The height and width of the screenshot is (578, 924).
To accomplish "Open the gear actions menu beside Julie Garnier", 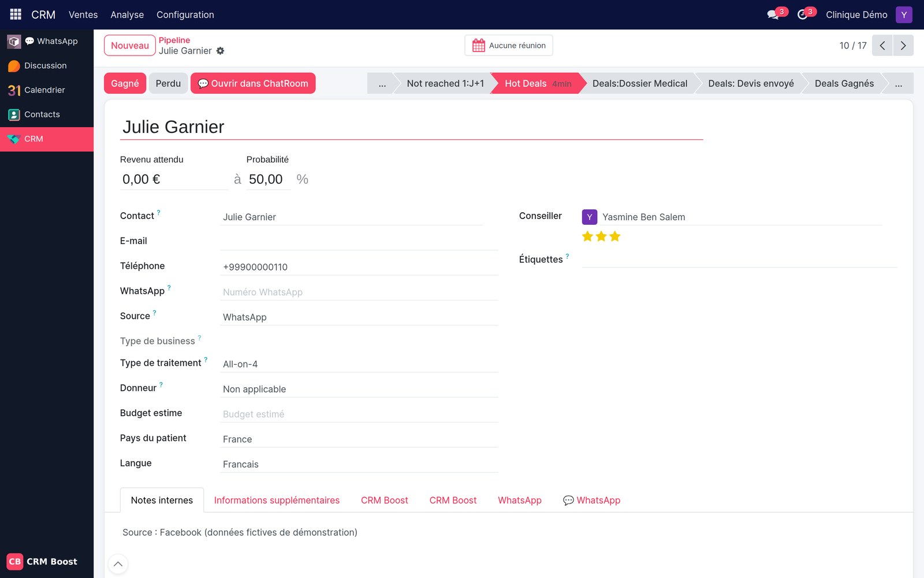I will click(x=220, y=51).
